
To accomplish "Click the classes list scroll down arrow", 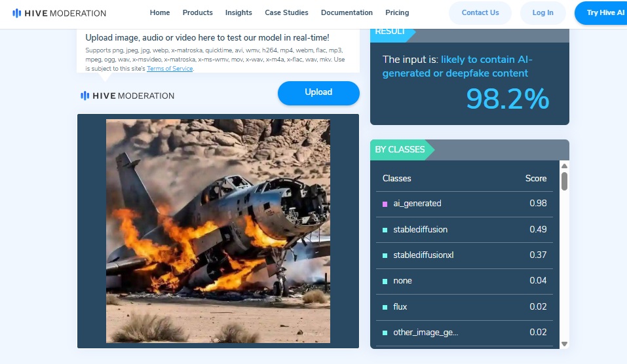I will (564, 344).
